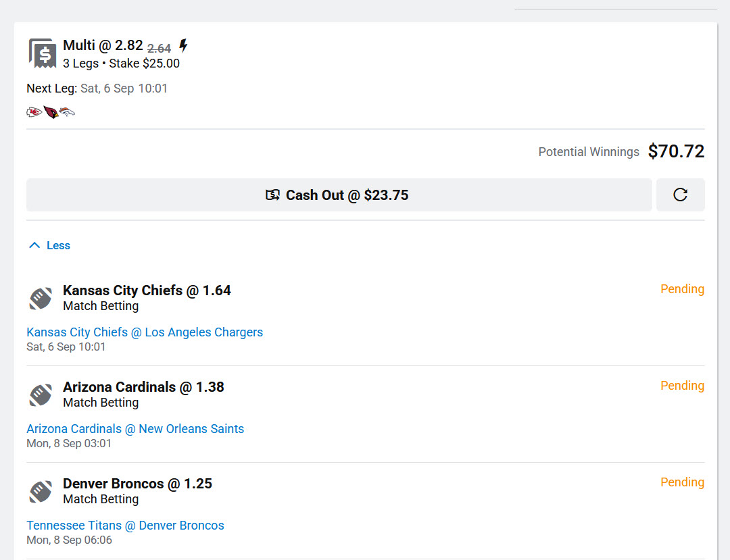Click the lightning bolt boost icon
This screenshot has width=730, height=560.
tap(183, 45)
